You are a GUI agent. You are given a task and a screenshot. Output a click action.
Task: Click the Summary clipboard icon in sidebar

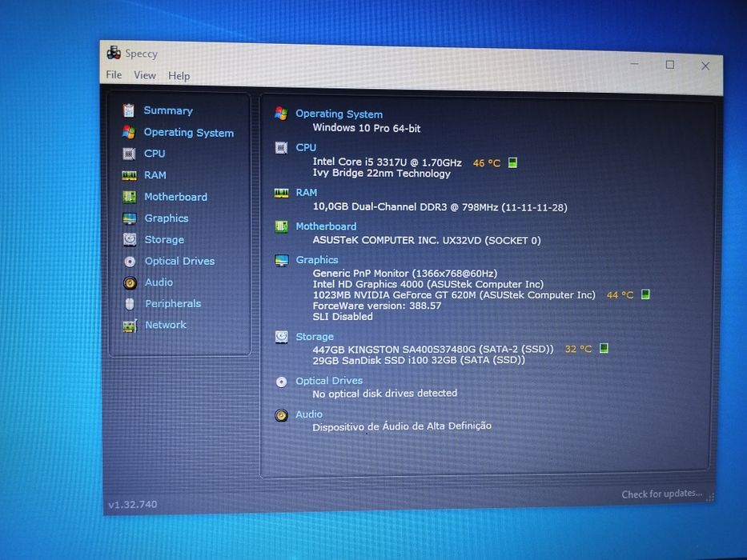tap(129, 110)
